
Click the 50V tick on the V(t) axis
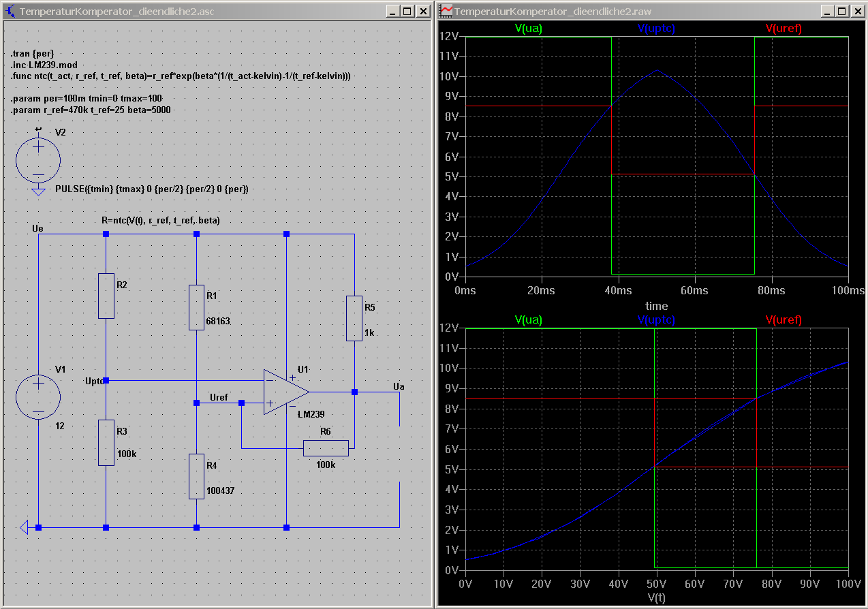pos(656,584)
